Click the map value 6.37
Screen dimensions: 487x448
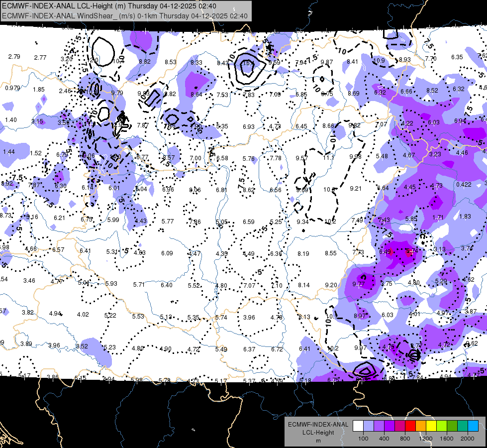tap(249, 349)
